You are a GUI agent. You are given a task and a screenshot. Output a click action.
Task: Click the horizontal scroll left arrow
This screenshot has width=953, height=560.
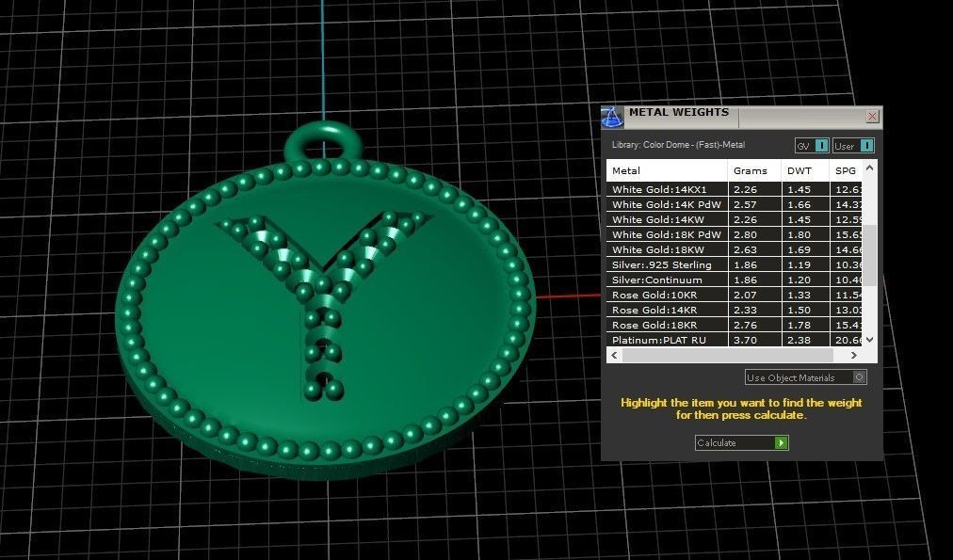point(614,356)
